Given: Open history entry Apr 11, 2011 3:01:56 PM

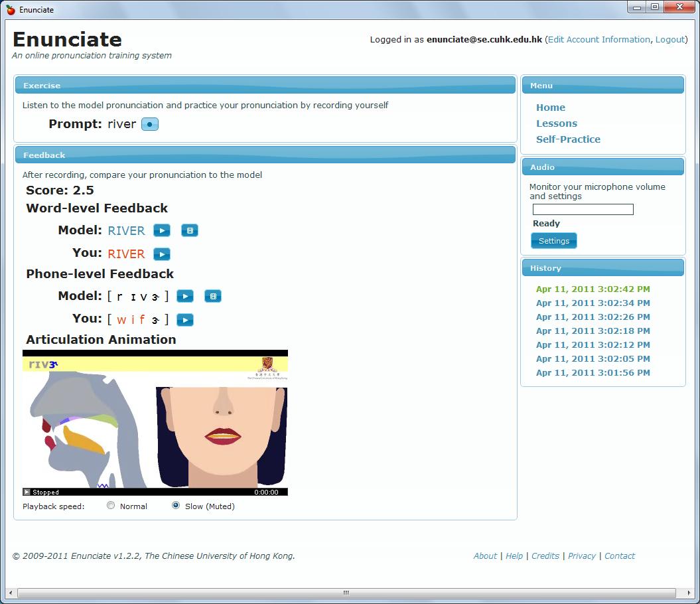Looking at the screenshot, I should tap(593, 372).
